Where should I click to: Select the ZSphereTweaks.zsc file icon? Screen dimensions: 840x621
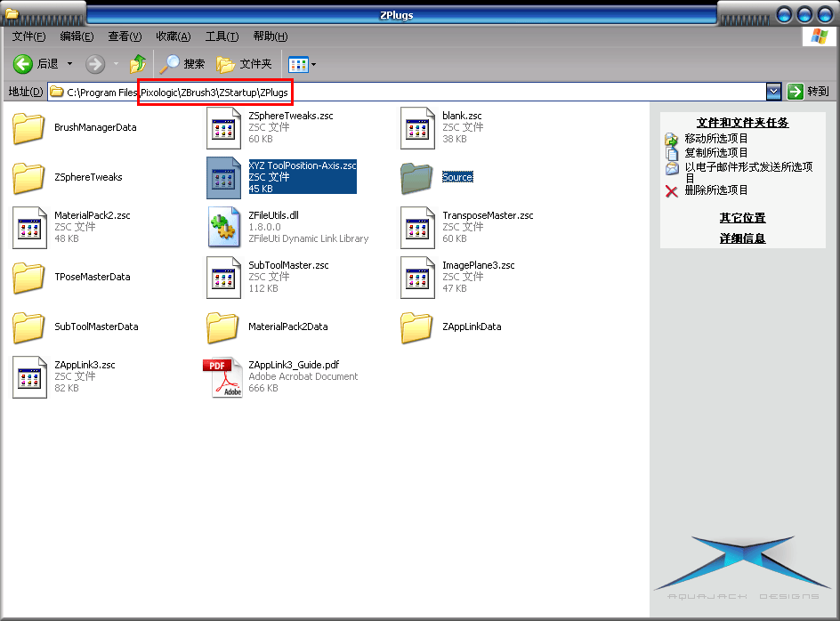pos(223,128)
